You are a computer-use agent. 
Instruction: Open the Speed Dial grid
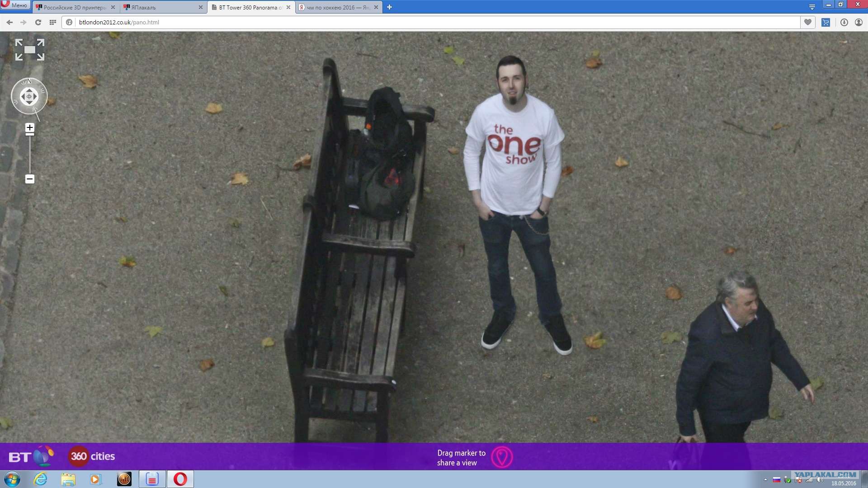click(x=53, y=22)
